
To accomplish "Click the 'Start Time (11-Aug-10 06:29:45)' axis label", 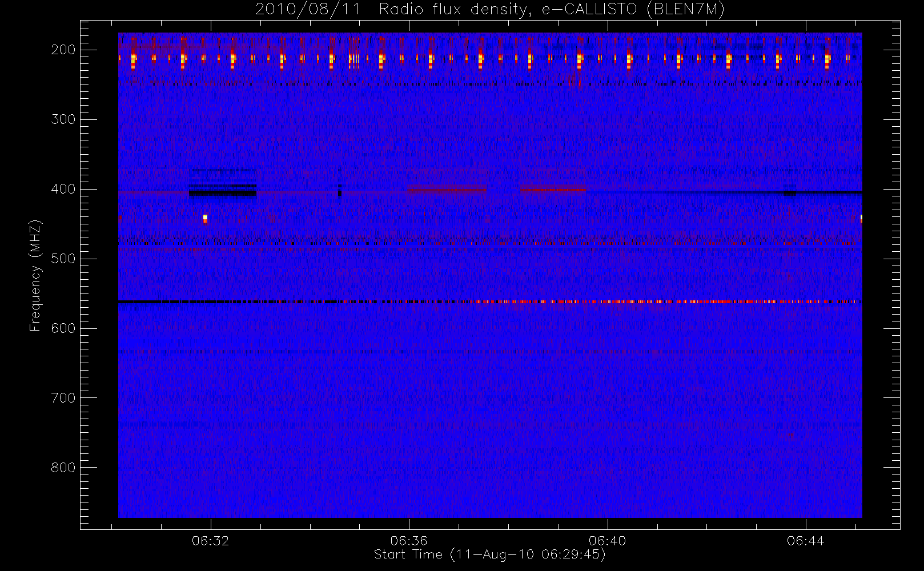I will [x=489, y=554].
